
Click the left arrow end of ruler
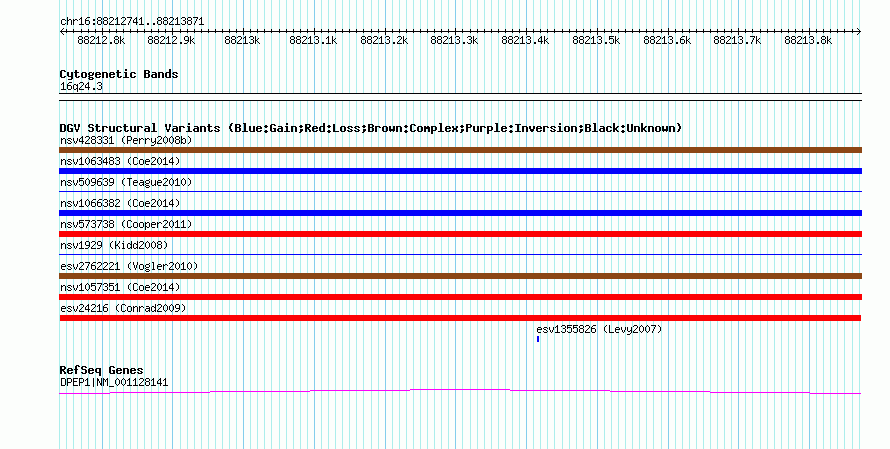pos(62,32)
